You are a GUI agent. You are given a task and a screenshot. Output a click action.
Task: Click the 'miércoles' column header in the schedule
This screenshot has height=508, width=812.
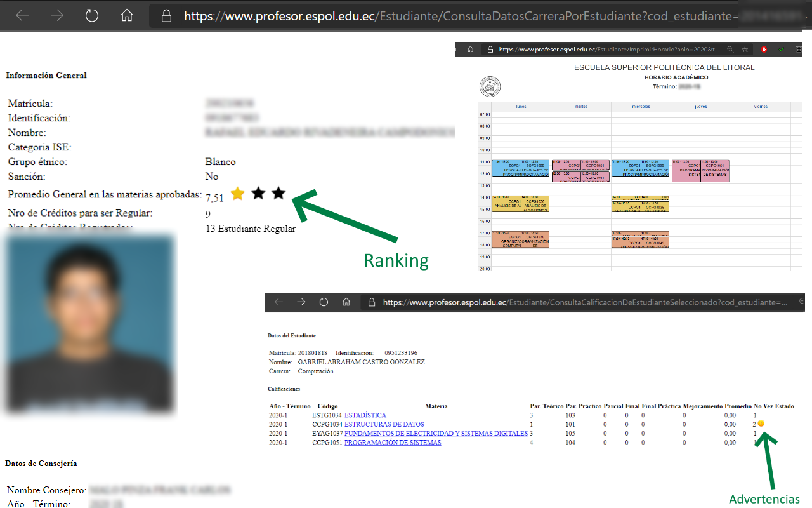click(x=641, y=107)
